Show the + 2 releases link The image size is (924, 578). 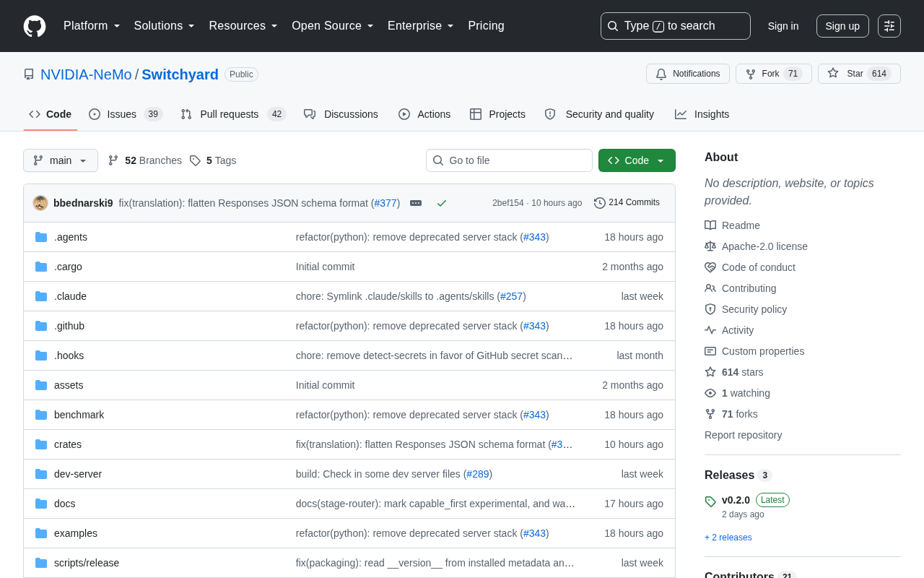(x=728, y=538)
